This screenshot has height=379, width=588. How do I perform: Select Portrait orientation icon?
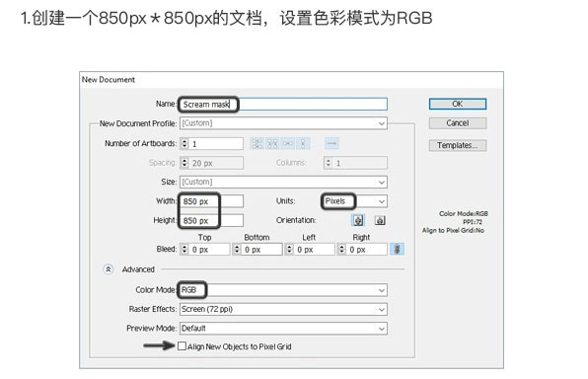[x=358, y=220]
